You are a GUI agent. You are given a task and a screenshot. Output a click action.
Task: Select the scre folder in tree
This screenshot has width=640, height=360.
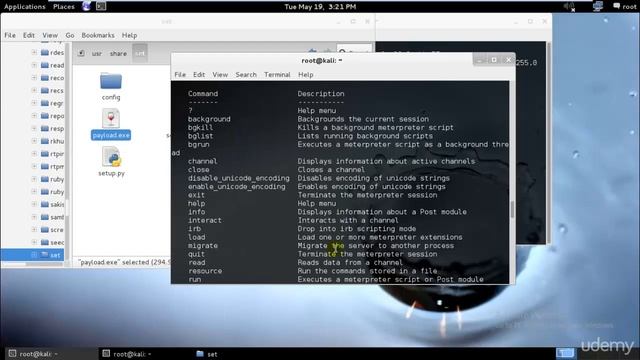coord(53,230)
